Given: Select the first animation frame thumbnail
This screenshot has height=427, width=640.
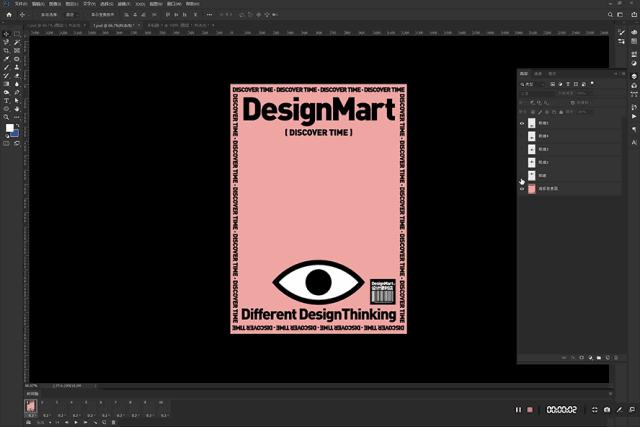Looking at the screenshot, I should [31, 405].
